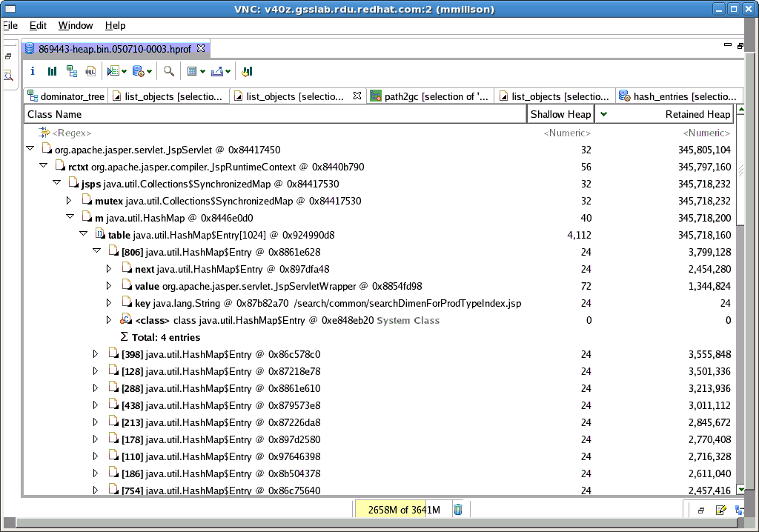Open the export dropdown arrow in toolbar
The height and width of the screenshot is (532, 759).
(x=228, y=72)
